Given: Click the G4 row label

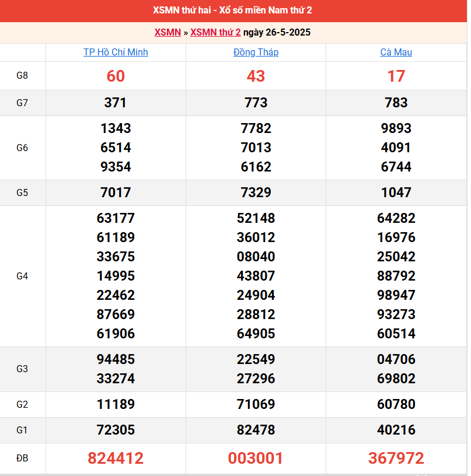Looking at the screenshot, I should click(22, 276).
